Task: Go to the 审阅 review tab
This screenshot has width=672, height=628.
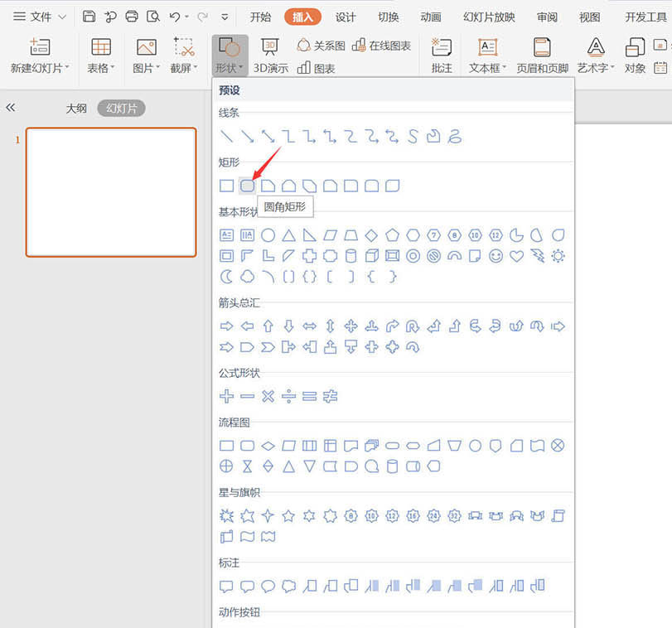Action: [x=547, y=17]
